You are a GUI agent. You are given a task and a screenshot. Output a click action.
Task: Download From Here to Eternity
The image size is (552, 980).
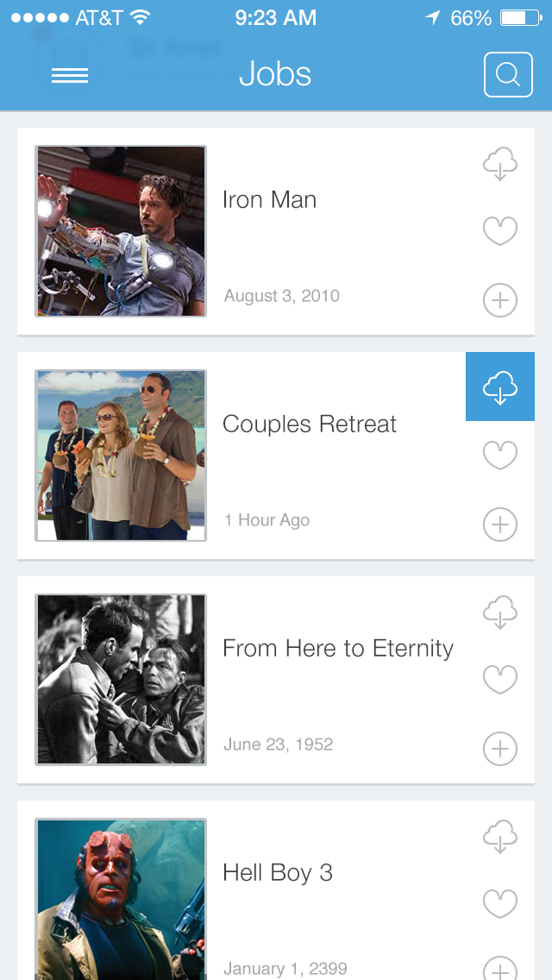pyautogui.click(x=500, y=612)
